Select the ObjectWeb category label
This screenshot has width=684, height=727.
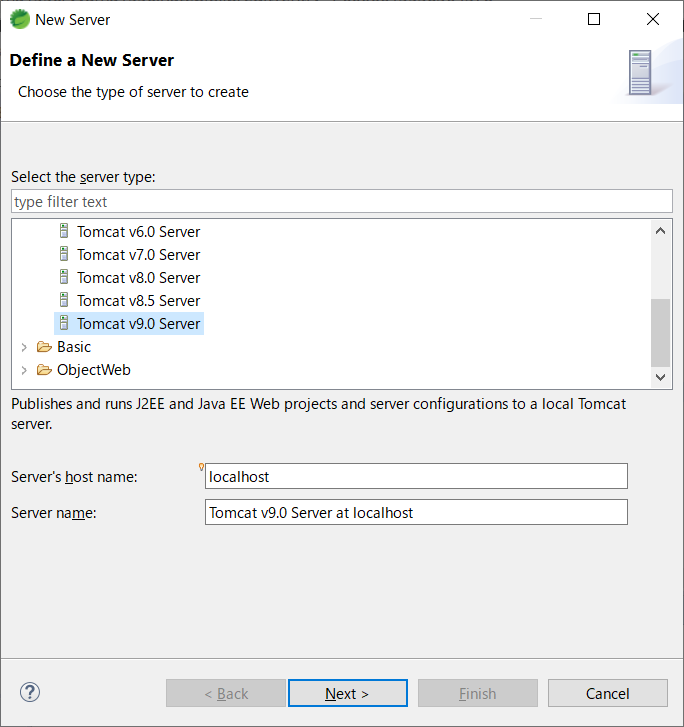[x=94, y=370]
